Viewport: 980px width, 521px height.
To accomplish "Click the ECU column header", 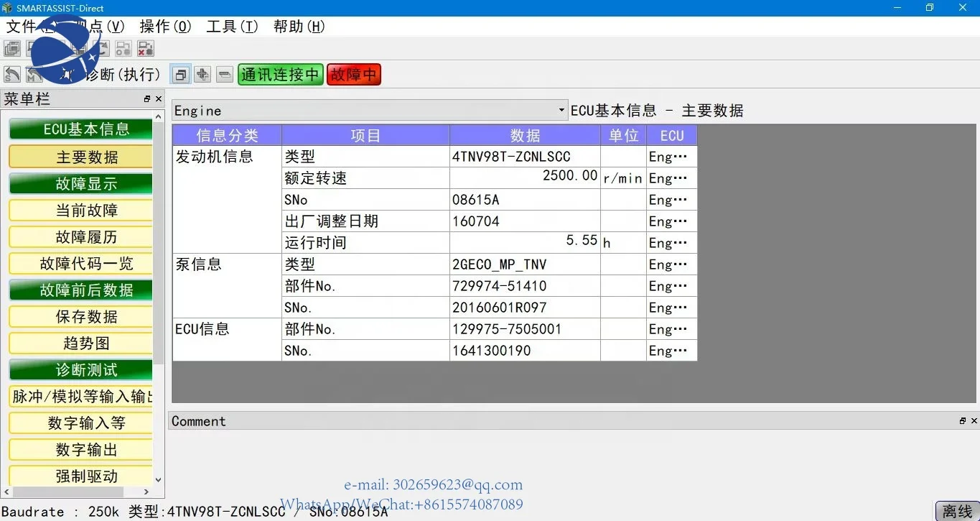I will point(672,135).
